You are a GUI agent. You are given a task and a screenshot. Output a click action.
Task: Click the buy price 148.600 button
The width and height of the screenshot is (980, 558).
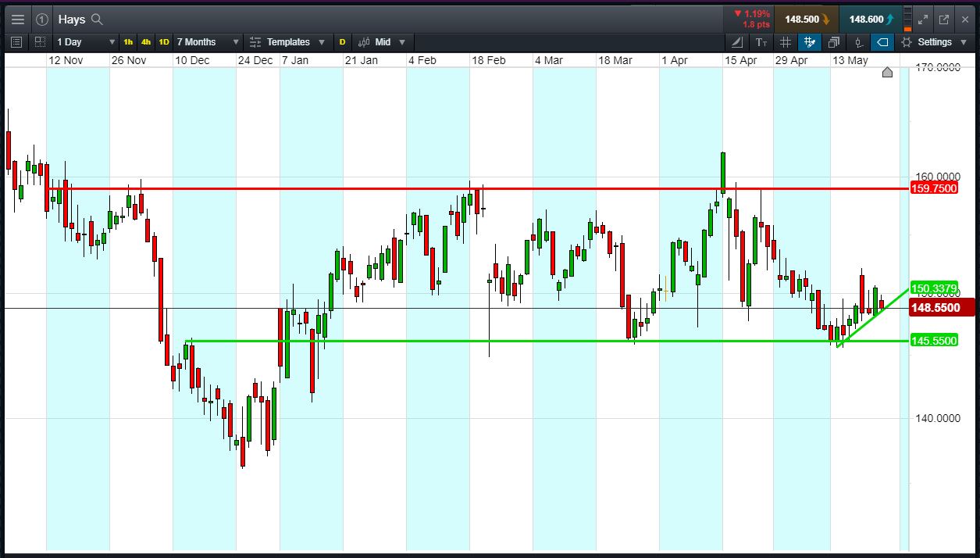click(x=871, y=20)
